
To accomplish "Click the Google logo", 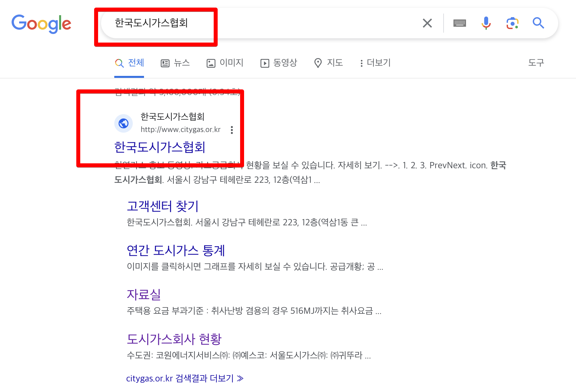I will click(x=41, y=24).
